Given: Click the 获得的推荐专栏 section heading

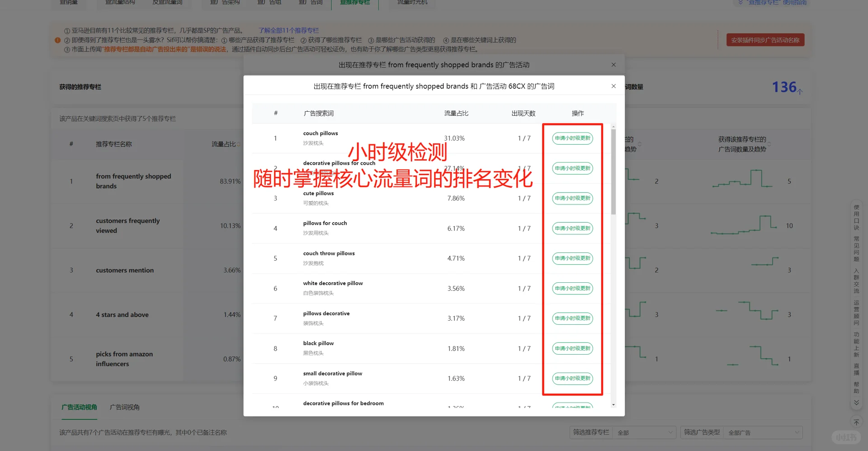Looking at the screenshot, I should (x=80, y=87).
